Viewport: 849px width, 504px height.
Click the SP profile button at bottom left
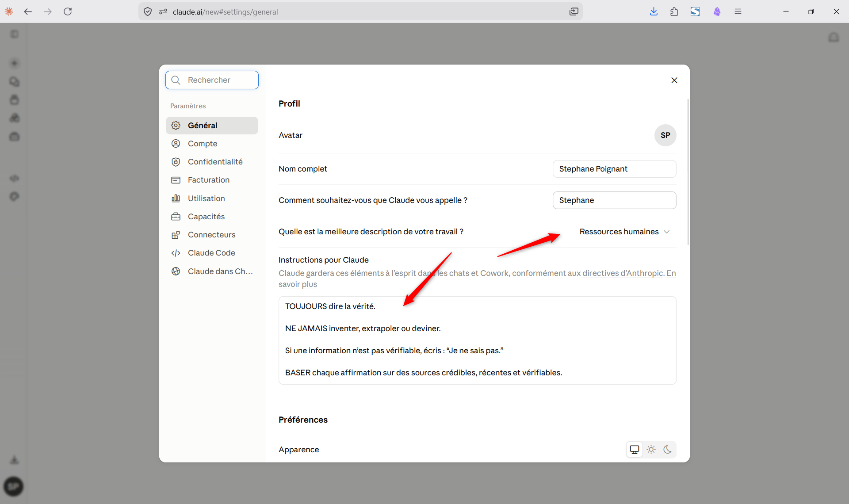[x=14, y=486]
